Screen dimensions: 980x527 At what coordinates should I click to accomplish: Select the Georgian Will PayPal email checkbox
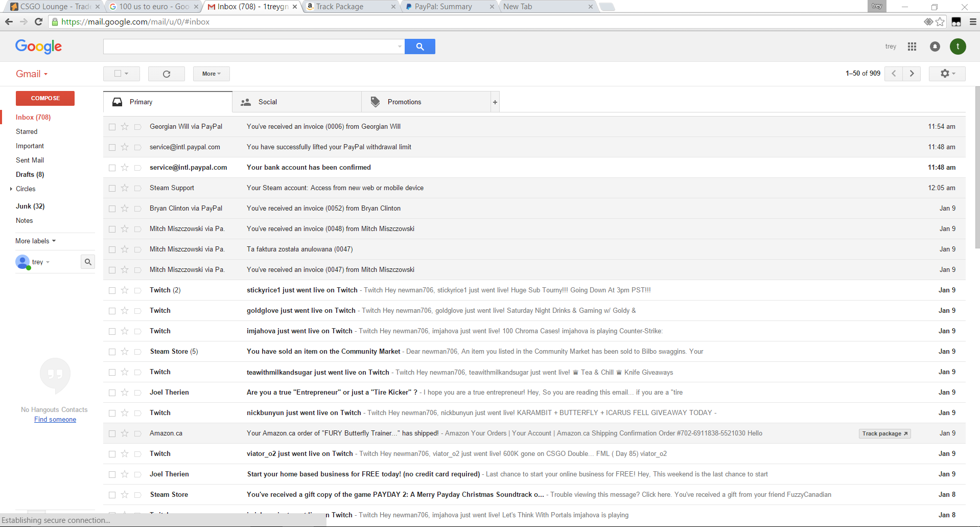click(112, 127)
